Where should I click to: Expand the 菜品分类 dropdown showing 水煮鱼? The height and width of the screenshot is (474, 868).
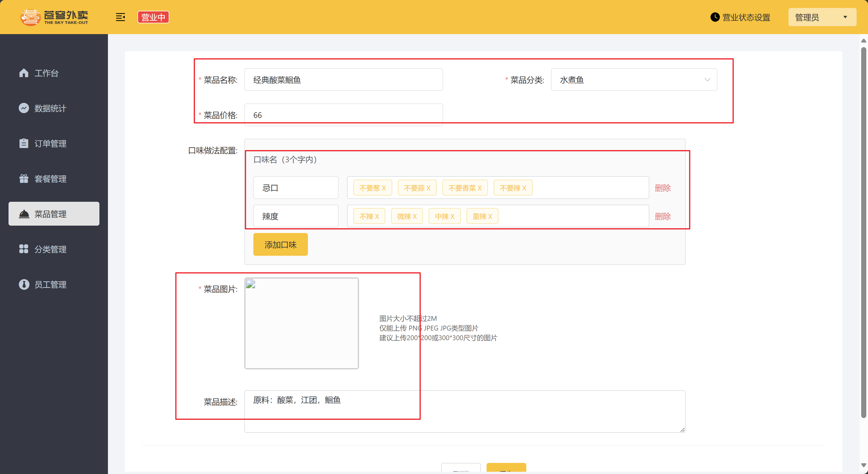[634, 80]
